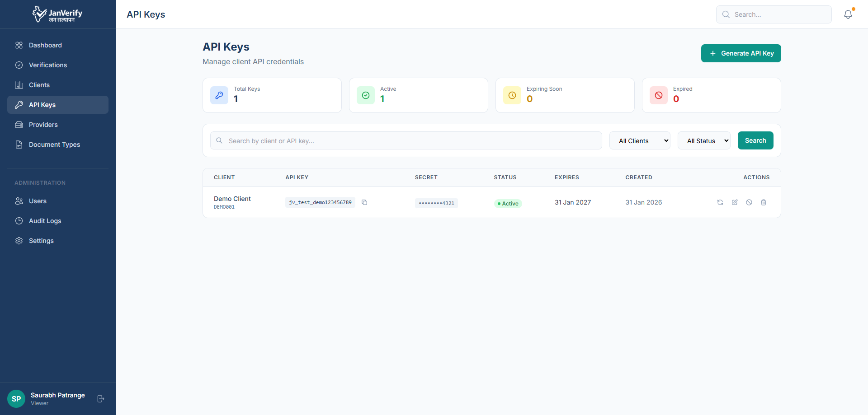The image size is (868, 415).
Task: Select Document Types in the sidebar
Action: coord(54,145)
